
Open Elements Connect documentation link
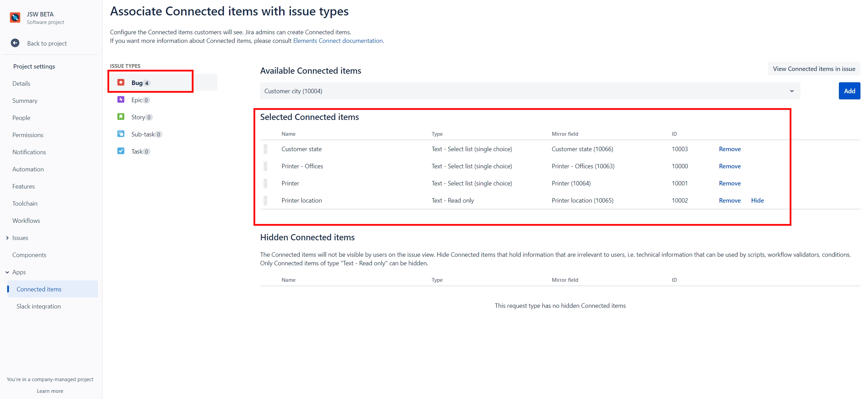[338, 41]
